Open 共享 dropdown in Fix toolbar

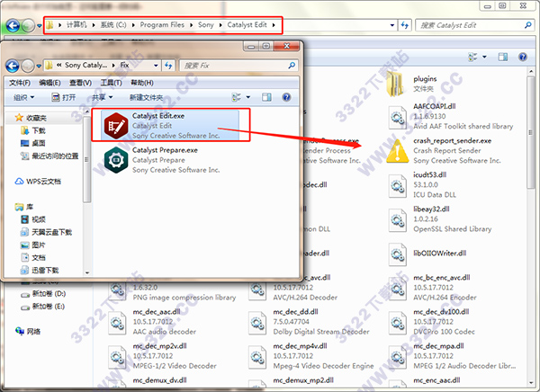tap(103, 97)
